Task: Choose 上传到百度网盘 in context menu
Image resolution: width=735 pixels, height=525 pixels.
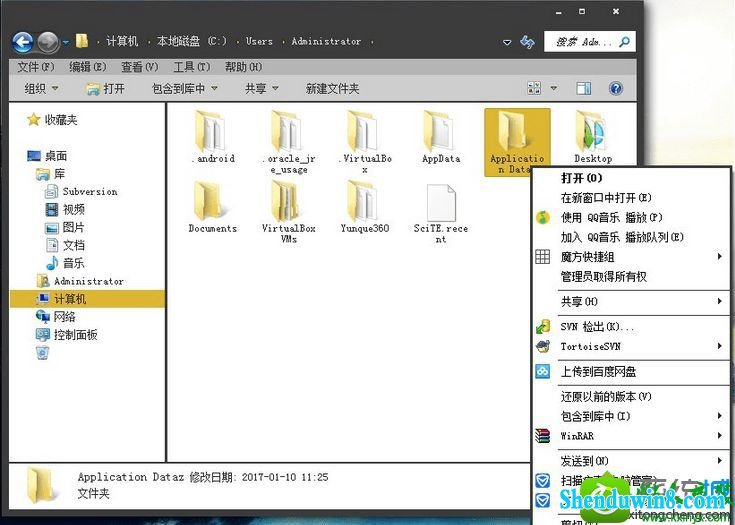Action: tap(631, 372)
